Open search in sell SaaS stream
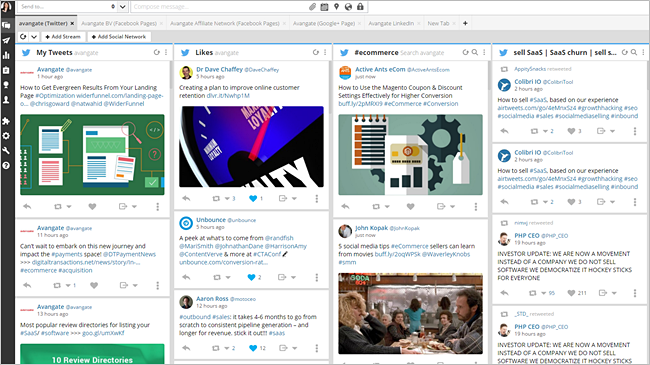The width and height of the screenshot is (650, 365). (634, 52)
